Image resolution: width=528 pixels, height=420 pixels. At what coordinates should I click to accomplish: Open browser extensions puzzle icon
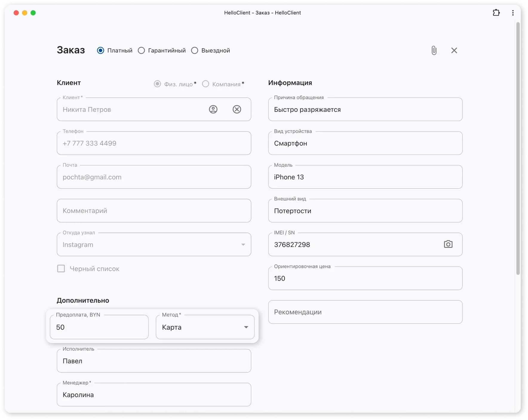pyautogui.click(x=496, y=13)
